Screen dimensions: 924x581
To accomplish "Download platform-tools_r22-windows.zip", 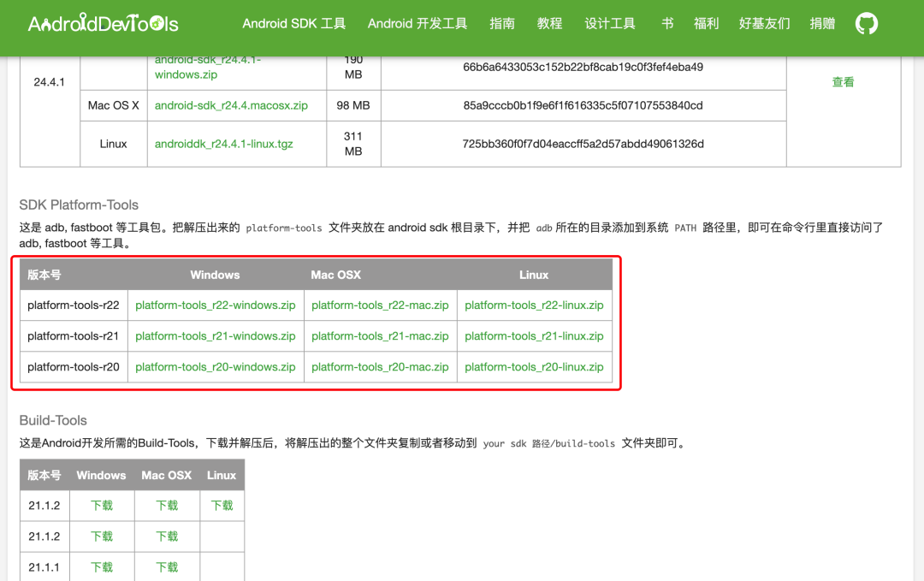I will pyautogui.click(x=215, y=305).
